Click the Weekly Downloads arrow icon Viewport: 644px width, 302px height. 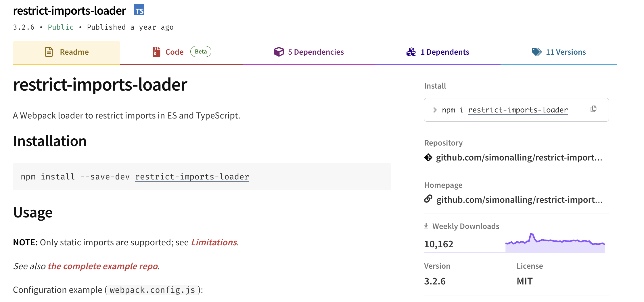[x=426, y=226]
